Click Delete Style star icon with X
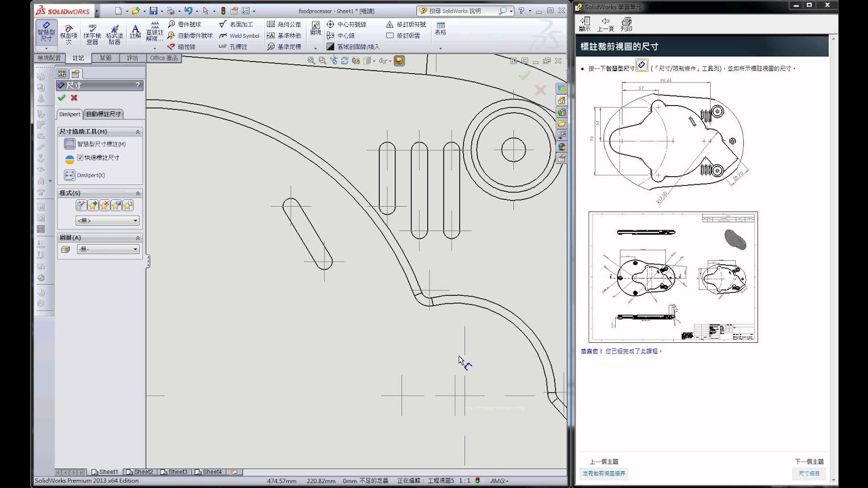This screenshot has height=488, width=868. coord(104,205)
